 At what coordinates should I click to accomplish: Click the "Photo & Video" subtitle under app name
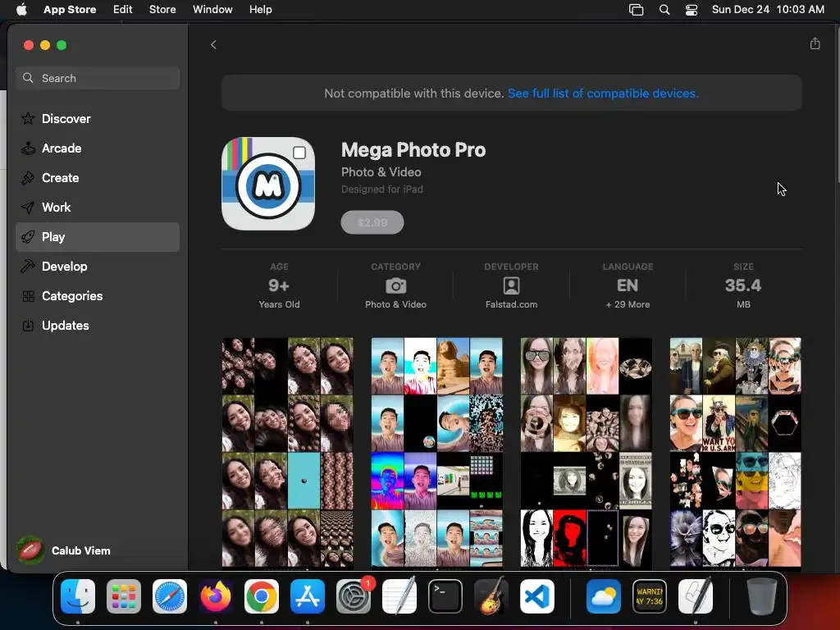pos(381,172)
